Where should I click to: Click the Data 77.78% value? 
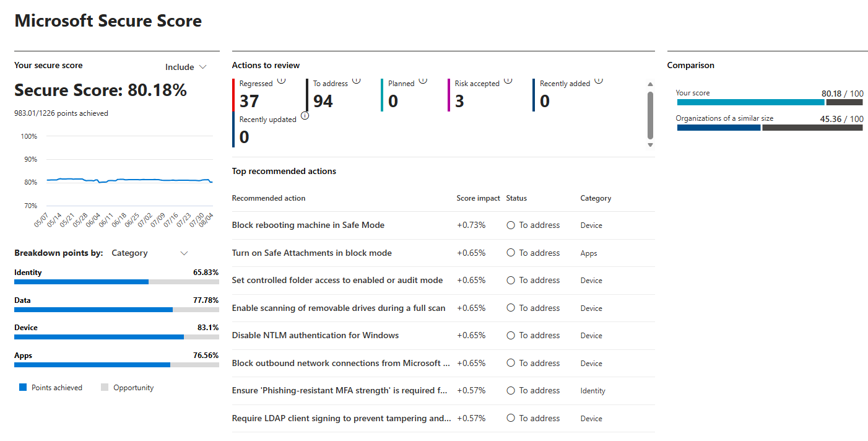pos(206,300)
